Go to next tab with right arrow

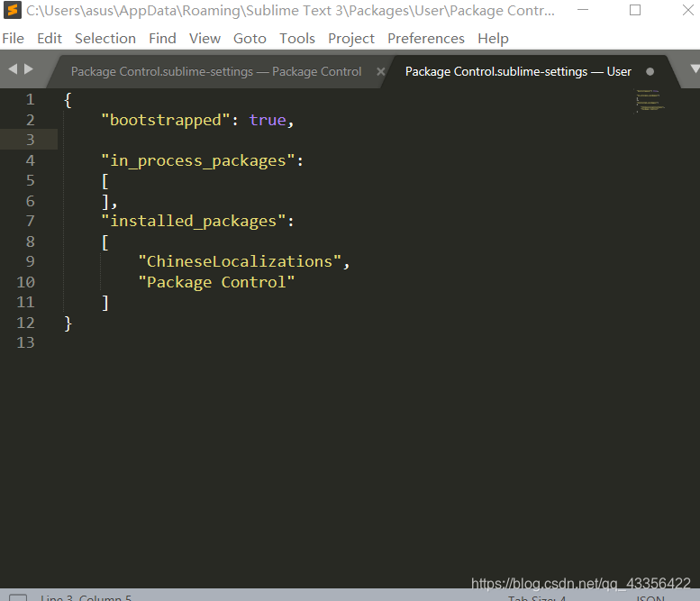29,68
